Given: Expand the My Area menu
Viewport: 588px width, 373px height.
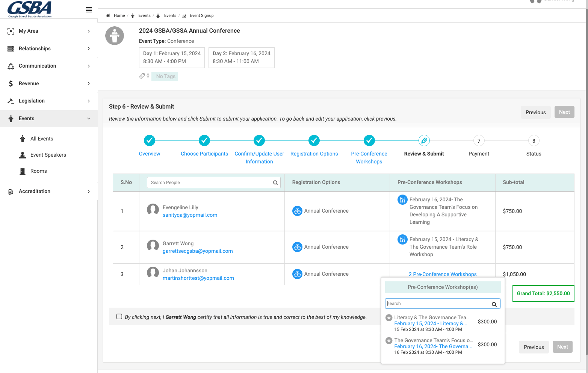Looking at the screenshot, I should 49,31.
